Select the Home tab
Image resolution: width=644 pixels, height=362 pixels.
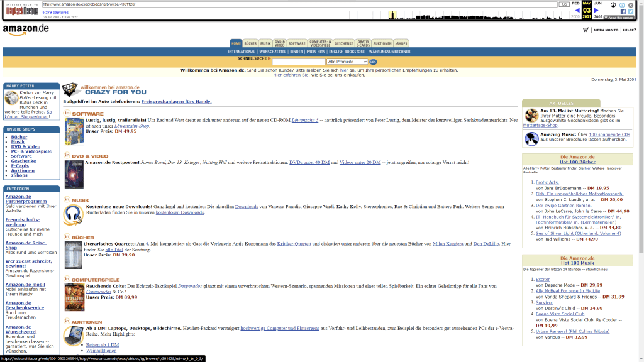[x=236, y=43]
